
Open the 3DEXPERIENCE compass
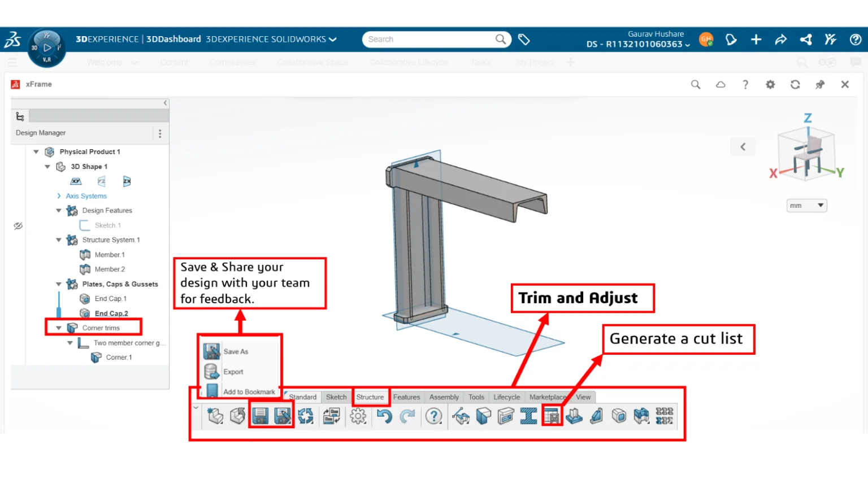(x=47, y=48)
